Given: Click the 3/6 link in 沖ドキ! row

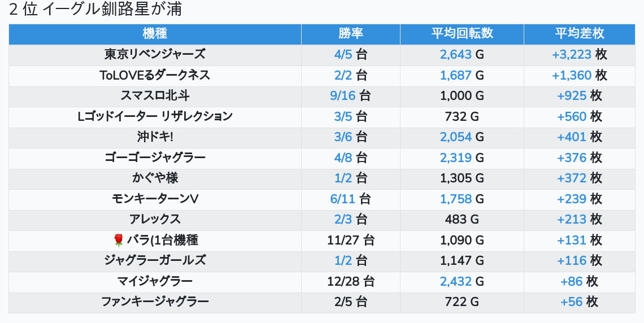Looking at the screenshot, I should (x=343, y=137).
